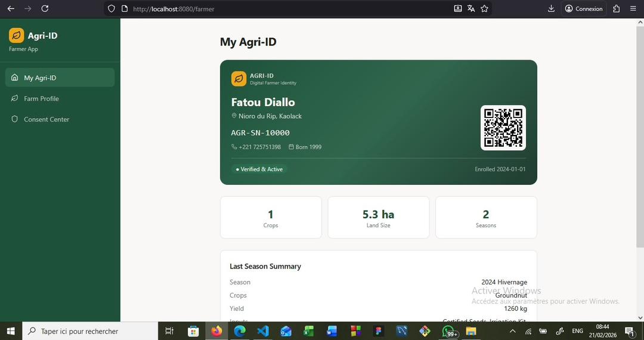Click the ID number AGR-SN-10000
Image resolution: width=644 pixels, height=340 pixels.
pos(261,132)
